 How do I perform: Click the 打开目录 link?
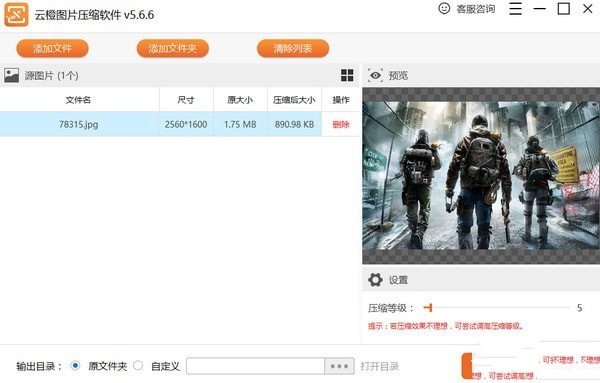pos(380,366)
